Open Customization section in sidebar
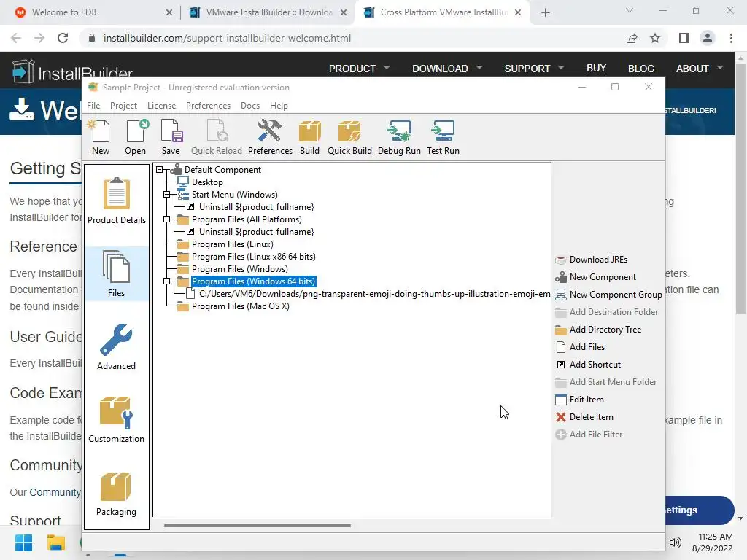This screenshot has height=560, width=747. (x=116, y=419)
